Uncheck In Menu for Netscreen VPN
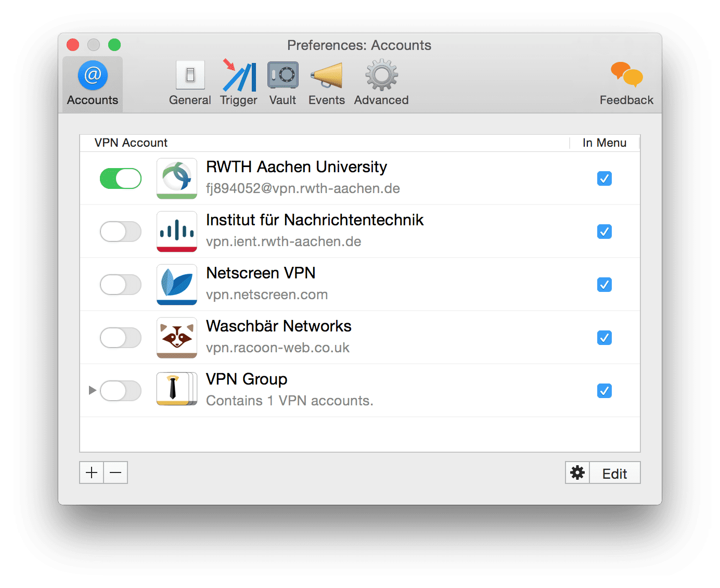 click(x=605, y=285)
